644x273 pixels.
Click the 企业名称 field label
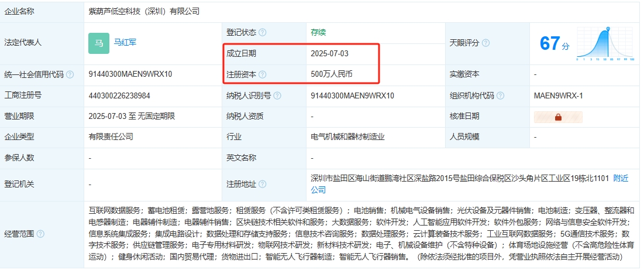19,12
